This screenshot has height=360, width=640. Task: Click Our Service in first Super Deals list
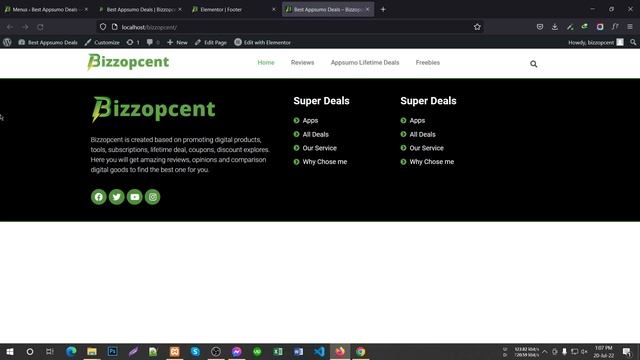coord(320,148)
